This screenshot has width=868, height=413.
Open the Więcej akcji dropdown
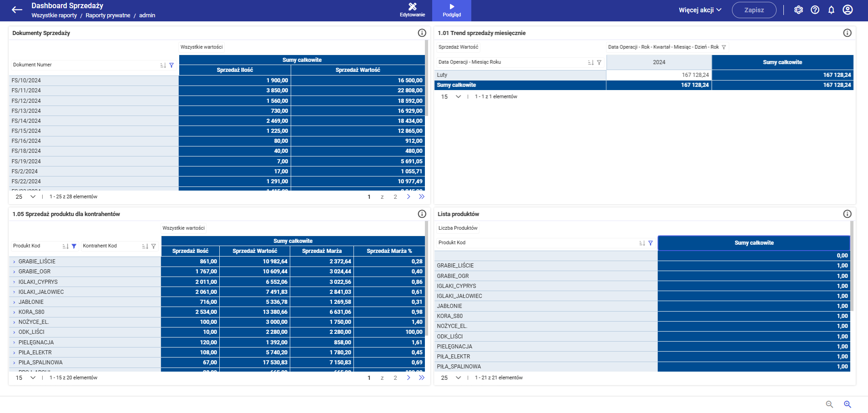700,10
